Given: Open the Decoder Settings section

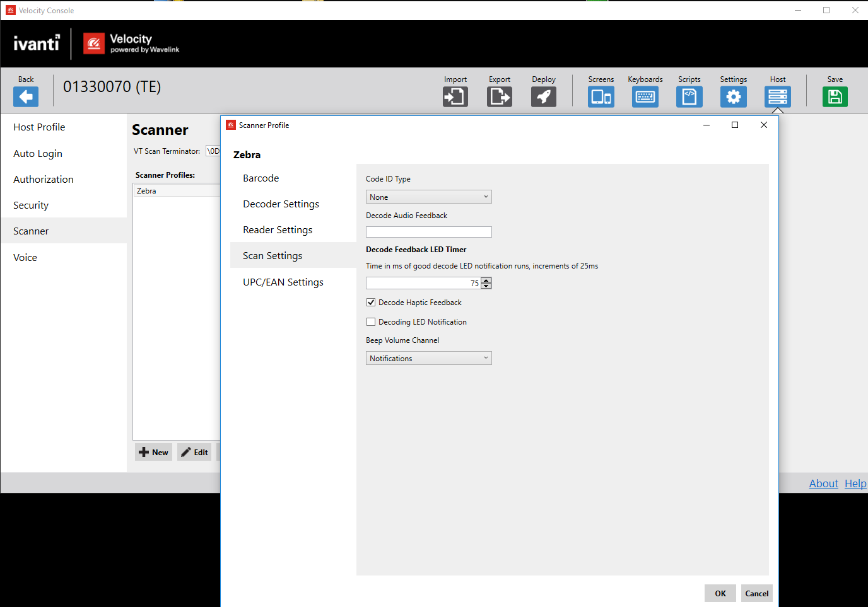Looking at the screenshot, I should pos(281,204).
